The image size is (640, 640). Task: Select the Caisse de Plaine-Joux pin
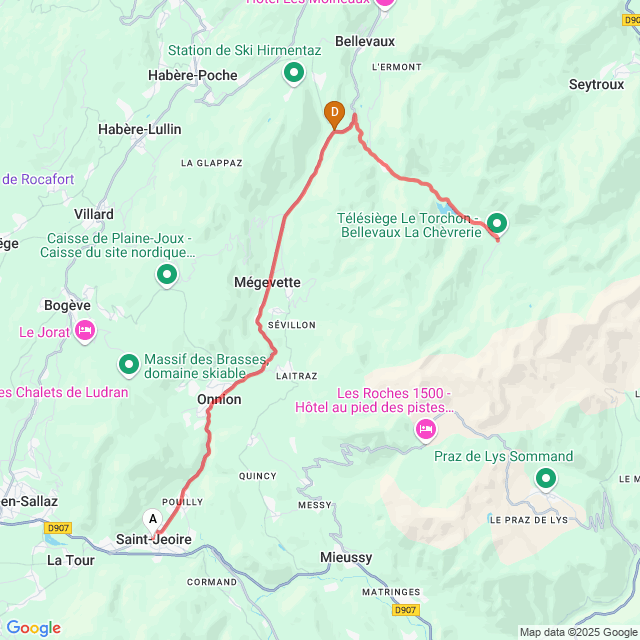click(167, 275)
